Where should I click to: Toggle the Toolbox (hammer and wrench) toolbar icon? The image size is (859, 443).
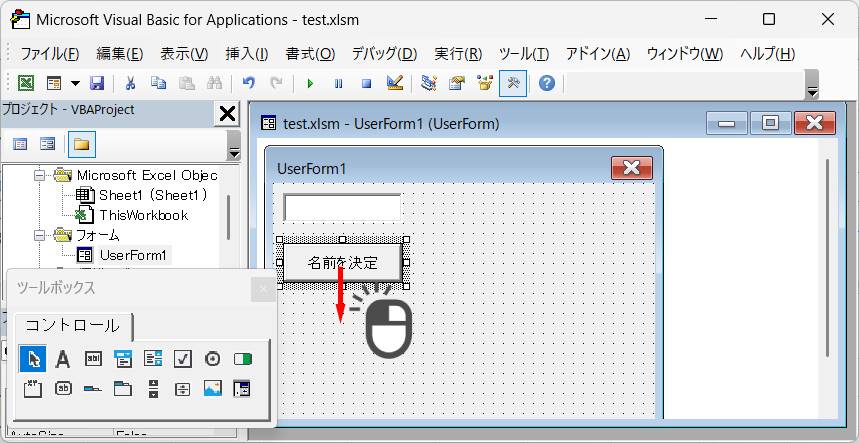513,83
